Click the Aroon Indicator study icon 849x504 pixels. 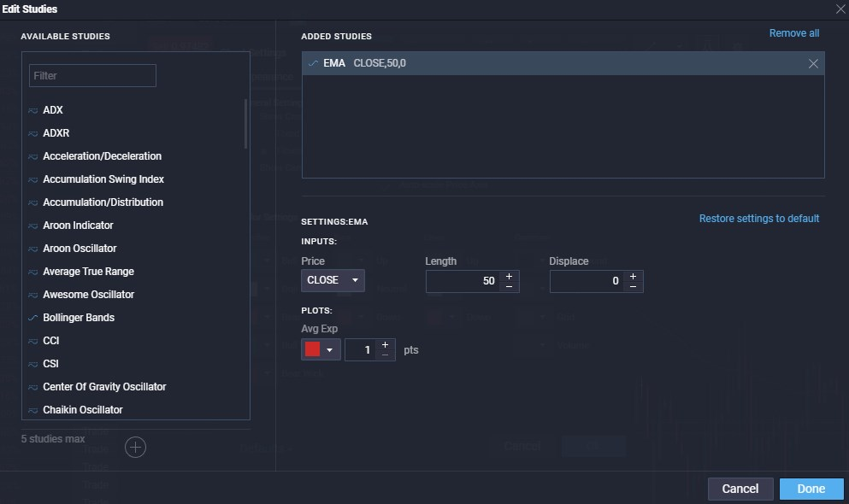tap(33, 226)
